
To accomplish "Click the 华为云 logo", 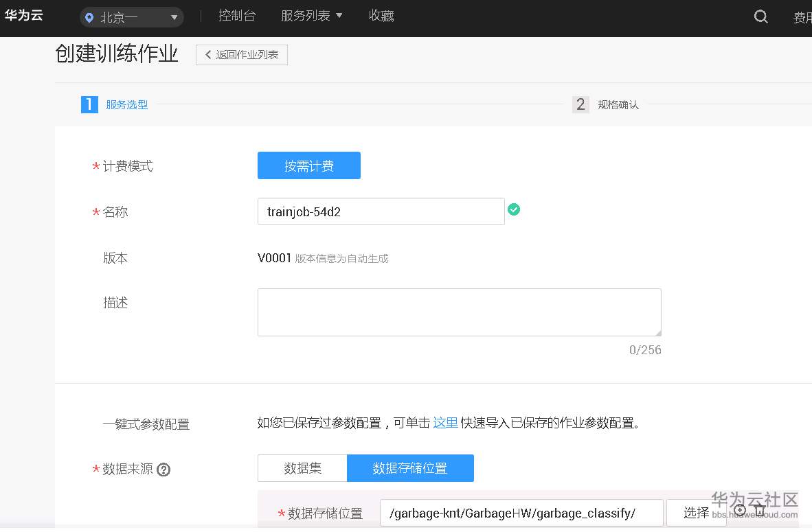I will coord(24,15).
